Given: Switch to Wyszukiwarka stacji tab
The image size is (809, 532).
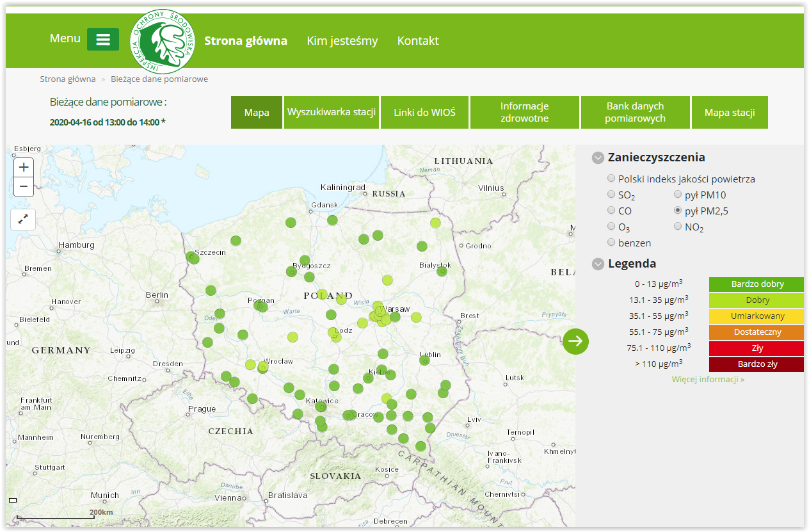Looking at the screenshot, I should click(331, 113).
